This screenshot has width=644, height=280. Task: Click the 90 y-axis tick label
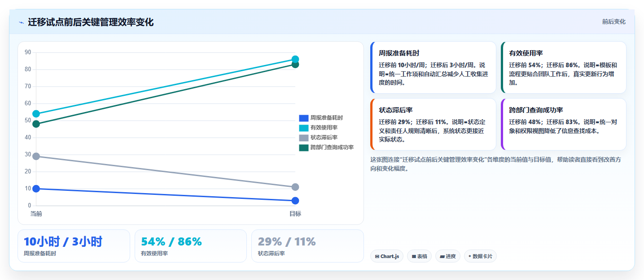(x=28, y=52)
